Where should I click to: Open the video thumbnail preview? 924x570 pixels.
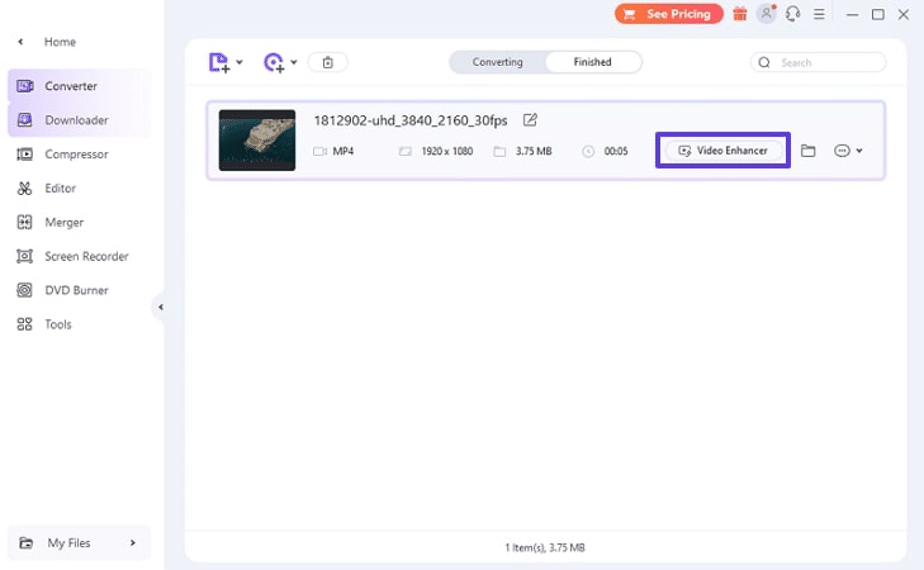[x=257, y=140]
